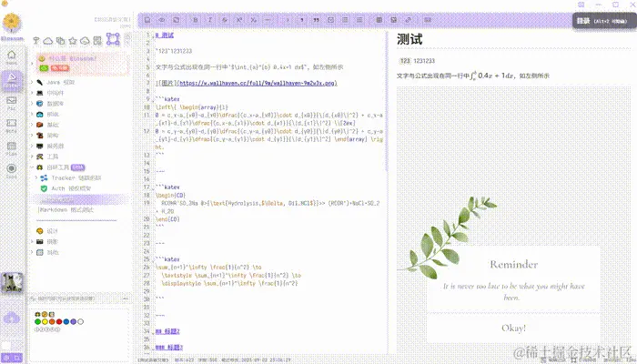Viewport: 637px width, 364px height.
Task: Select the red color circle
Action: click(x=59, y=322)
